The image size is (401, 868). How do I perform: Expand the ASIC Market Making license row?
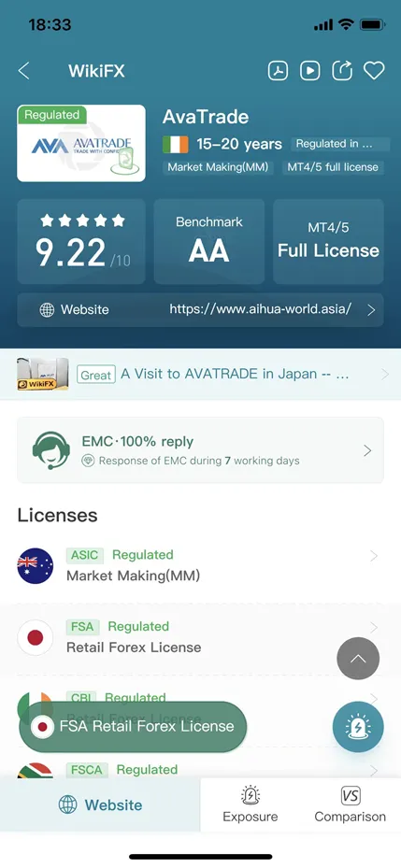(x=200, y=566)
